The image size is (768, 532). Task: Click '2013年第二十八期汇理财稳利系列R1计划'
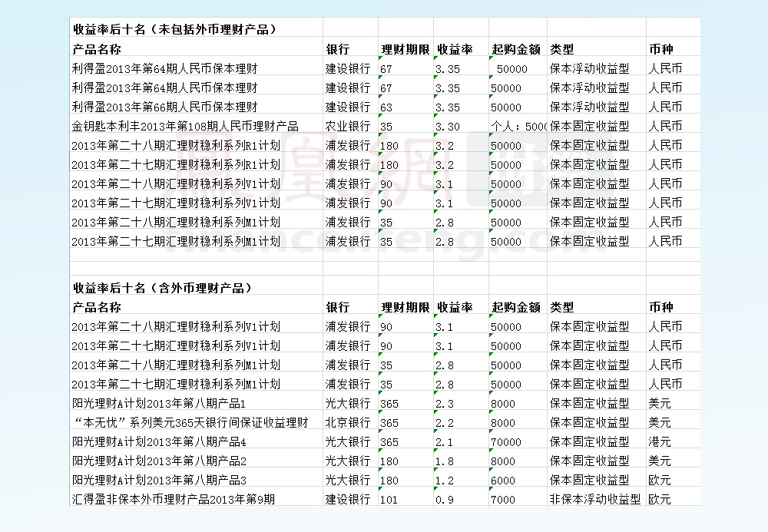(176, 145)
